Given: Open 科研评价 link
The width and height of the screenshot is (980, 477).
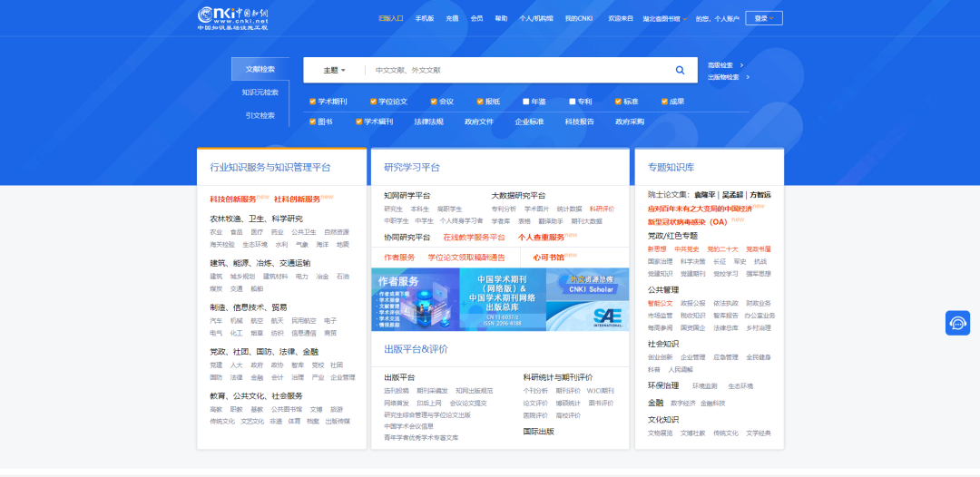Looking at the screenshot, I should (x=602, y=209).
